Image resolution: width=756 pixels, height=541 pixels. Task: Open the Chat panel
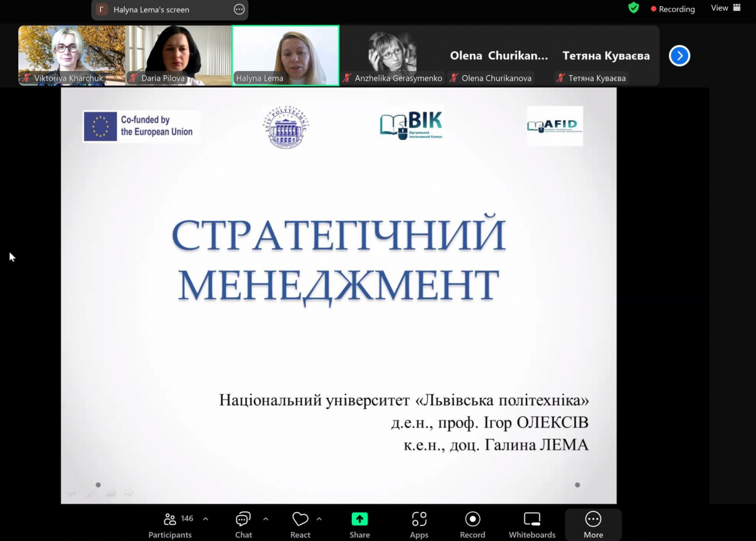pos(244,525)
